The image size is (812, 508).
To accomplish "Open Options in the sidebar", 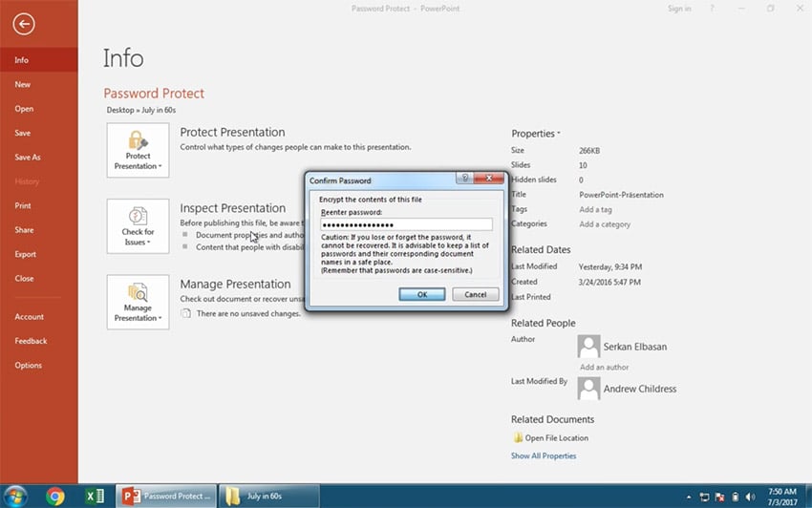I will point(39,365).
